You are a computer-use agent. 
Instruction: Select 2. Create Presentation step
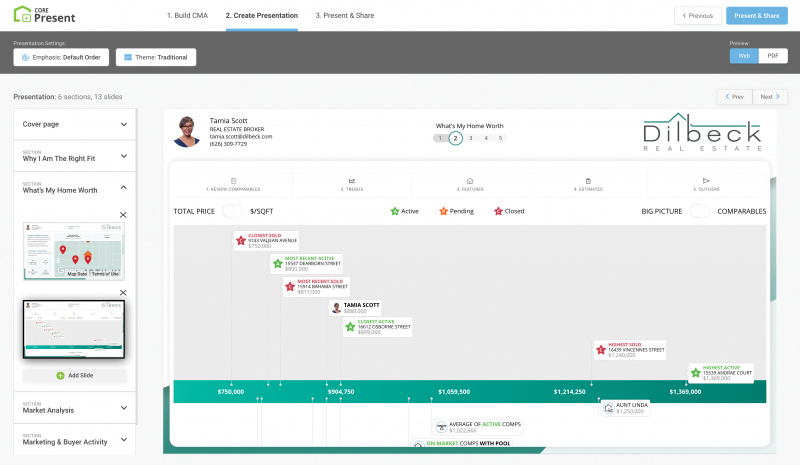(x=262, y=15)
